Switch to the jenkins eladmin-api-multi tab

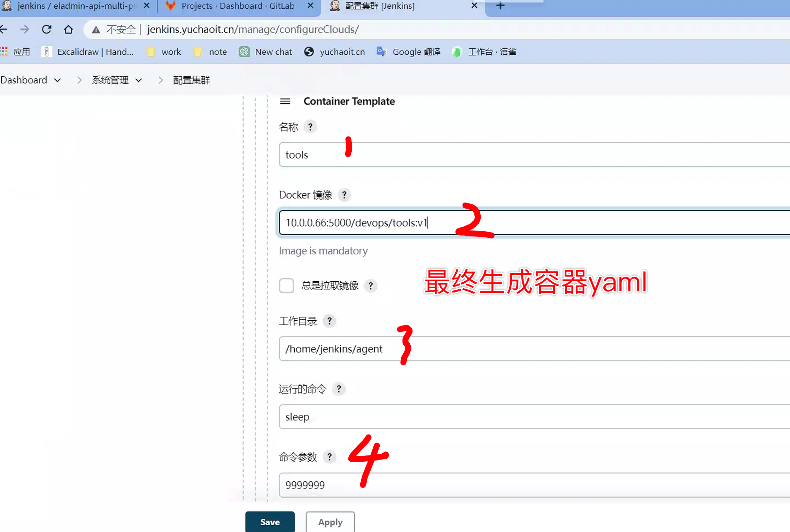coord(76,6)
